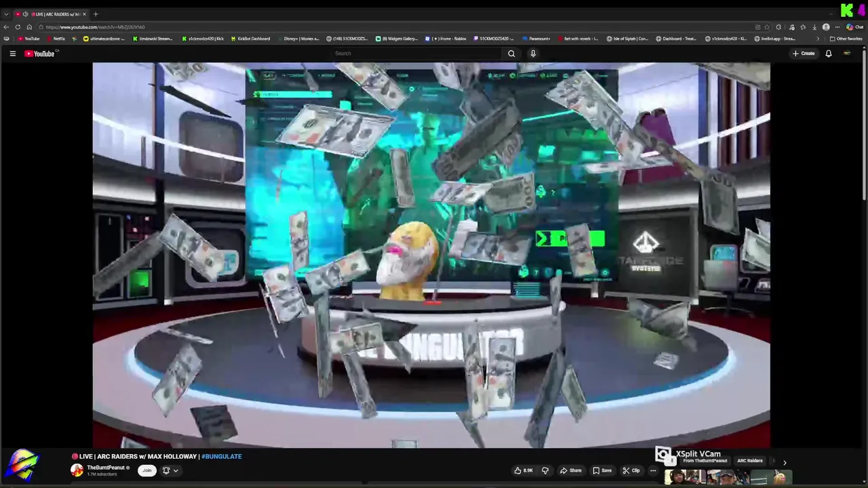This screenshot has height=488, width=868.
Task: Reload the page with refresh icon
Action: pos(18,27)
